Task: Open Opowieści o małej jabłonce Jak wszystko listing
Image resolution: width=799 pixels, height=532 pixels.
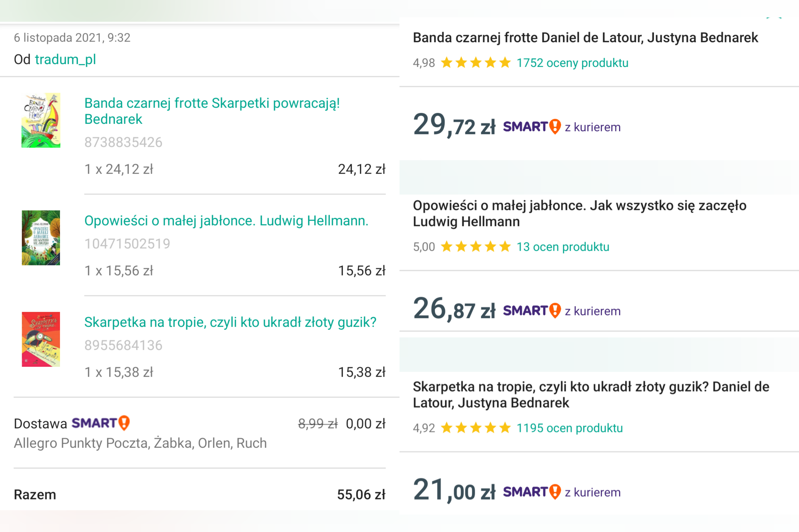Action: tap(579, 213)
